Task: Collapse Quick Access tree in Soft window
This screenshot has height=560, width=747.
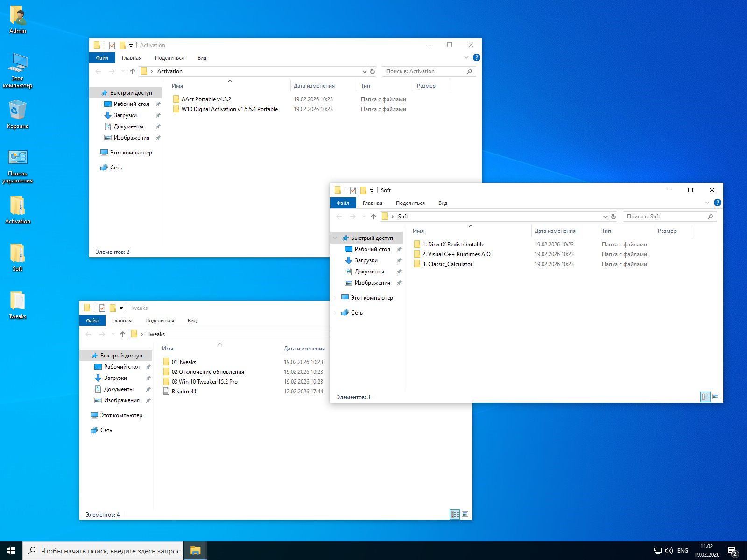Action: (335, 238)
